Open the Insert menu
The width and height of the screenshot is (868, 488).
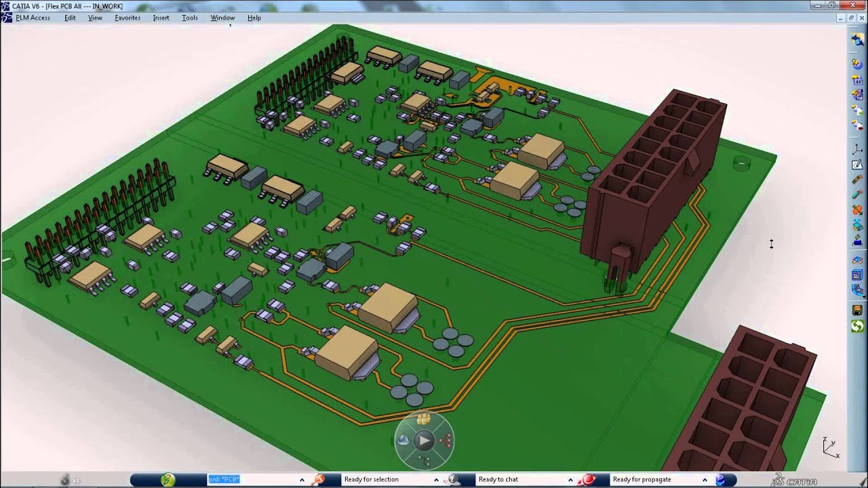pyautogui.click(x=161, y=18)
